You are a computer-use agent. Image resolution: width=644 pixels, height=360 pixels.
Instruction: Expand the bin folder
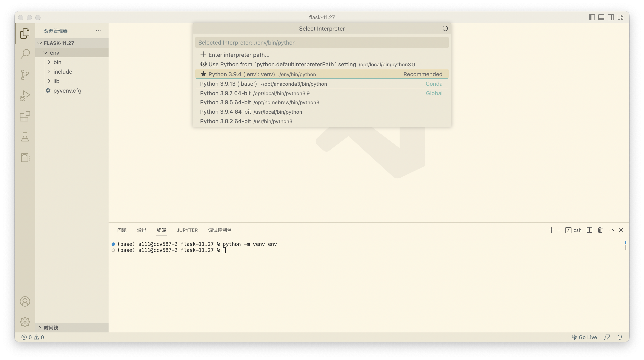coord(72,62)
